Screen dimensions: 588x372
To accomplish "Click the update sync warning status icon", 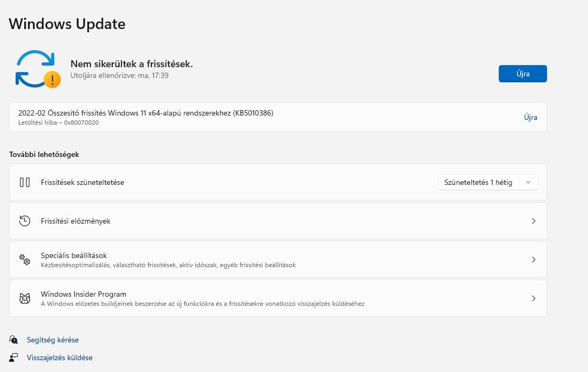I will [x=38, y=69].
